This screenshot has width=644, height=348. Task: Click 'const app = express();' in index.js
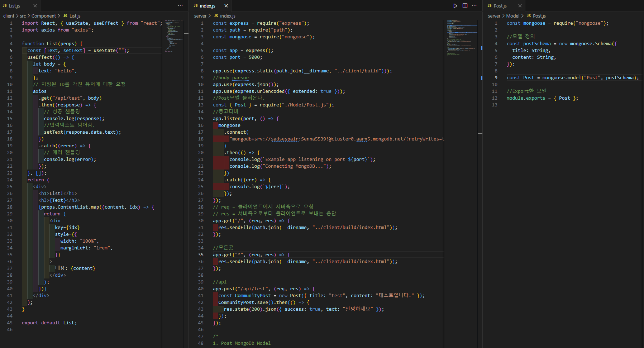click(x=243, y=51)
